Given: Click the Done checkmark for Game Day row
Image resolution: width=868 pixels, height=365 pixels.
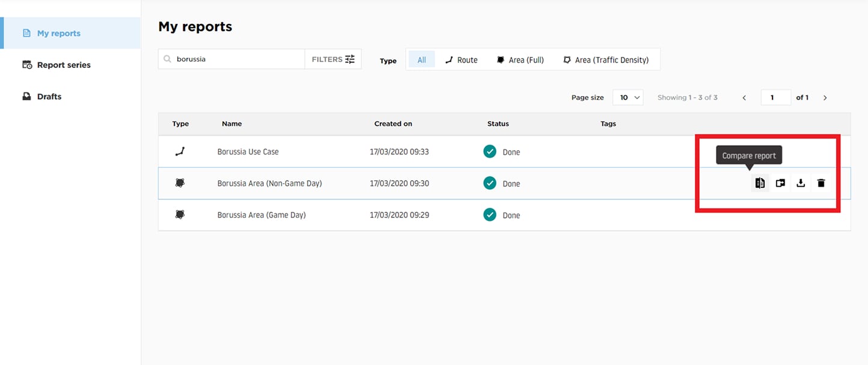Looking at the screenshot, I should tap(490, 214).
